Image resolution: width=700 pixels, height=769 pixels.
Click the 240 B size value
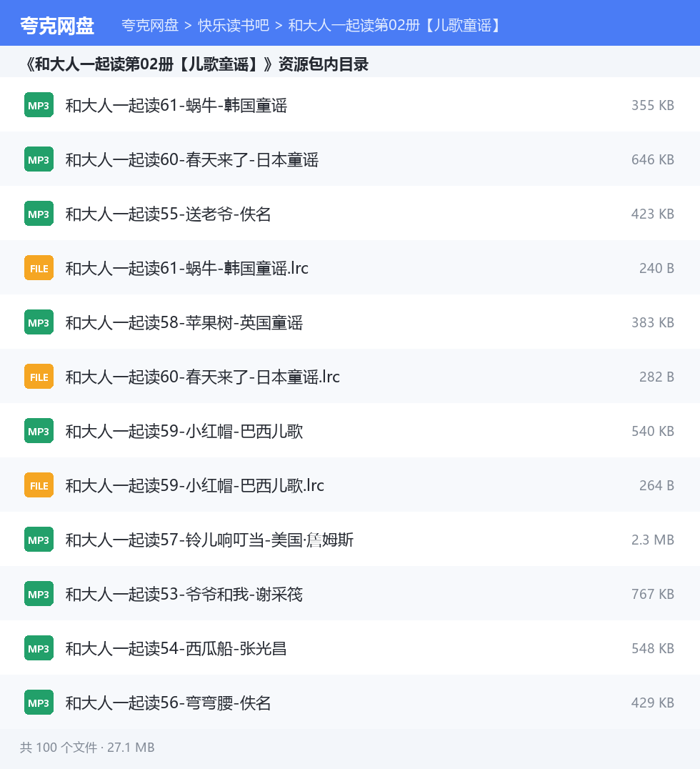(x=656, y=268)
